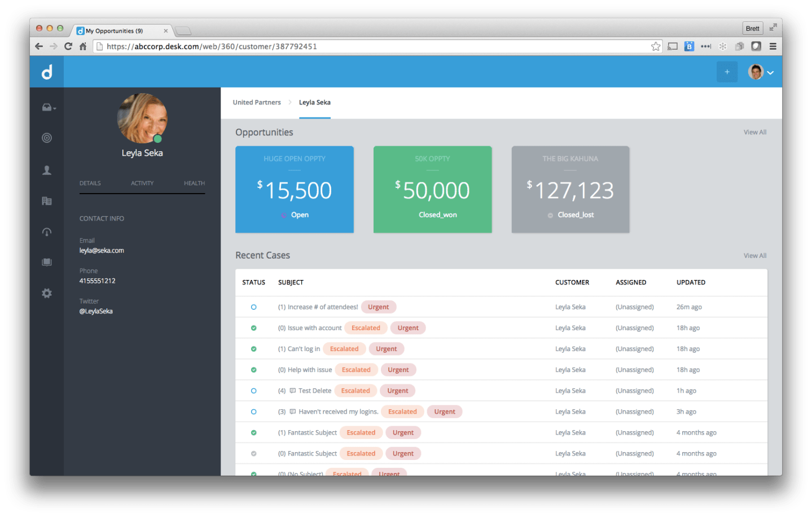
Task: Click the Desk.com 'd' logo
Action: [x=47, y=72]
